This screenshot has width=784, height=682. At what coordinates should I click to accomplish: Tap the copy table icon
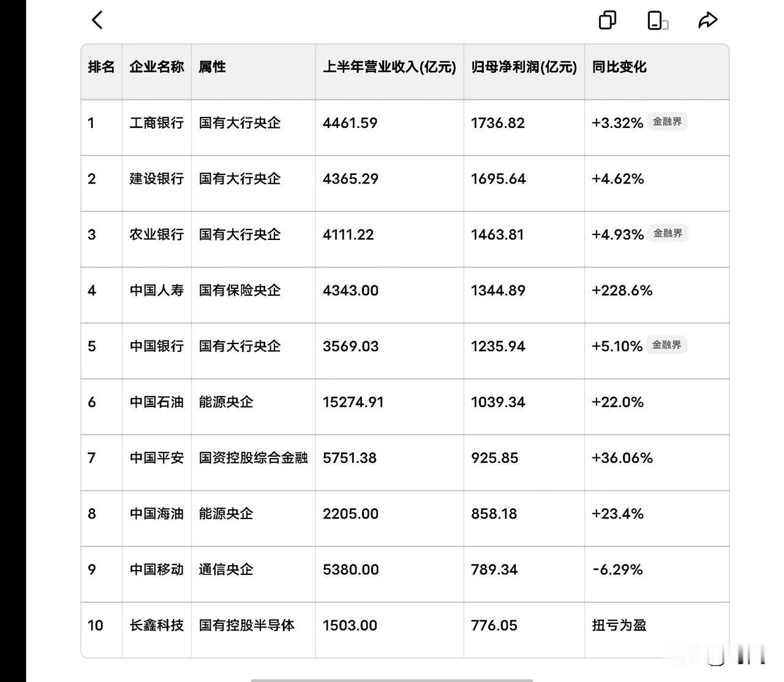click(607, 20)
